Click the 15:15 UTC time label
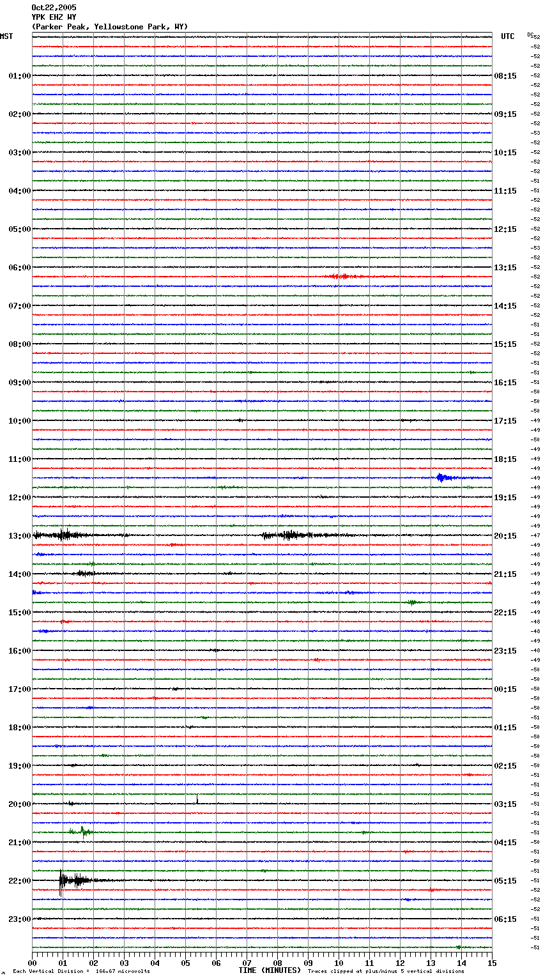 (x=505, y=344)
